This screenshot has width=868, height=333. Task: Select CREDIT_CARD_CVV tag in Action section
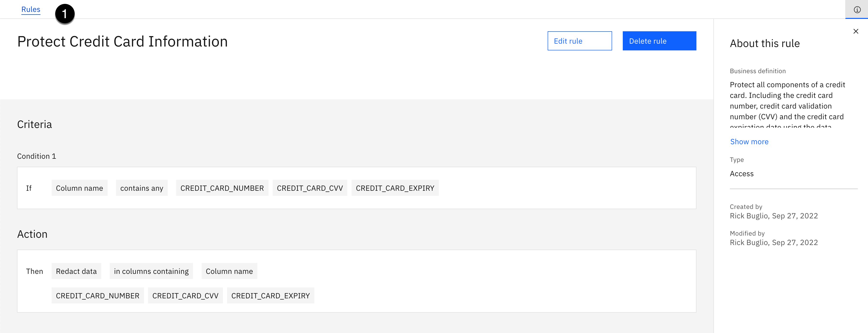click(185, 296)
